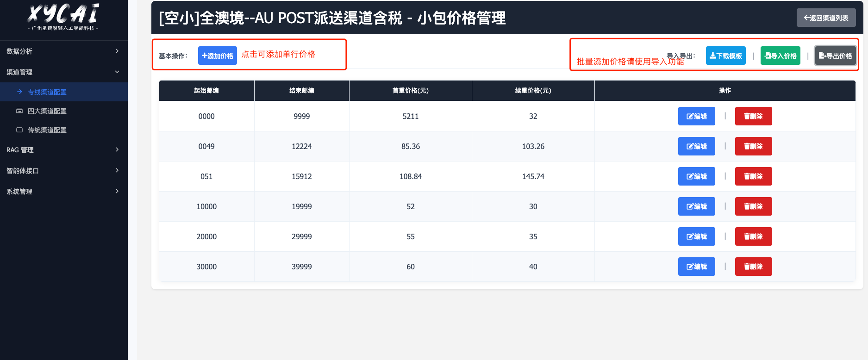Viewport: 868px width, 360px height.
Task: Click end postcode cell 9999
Action: tap(302, 116)
